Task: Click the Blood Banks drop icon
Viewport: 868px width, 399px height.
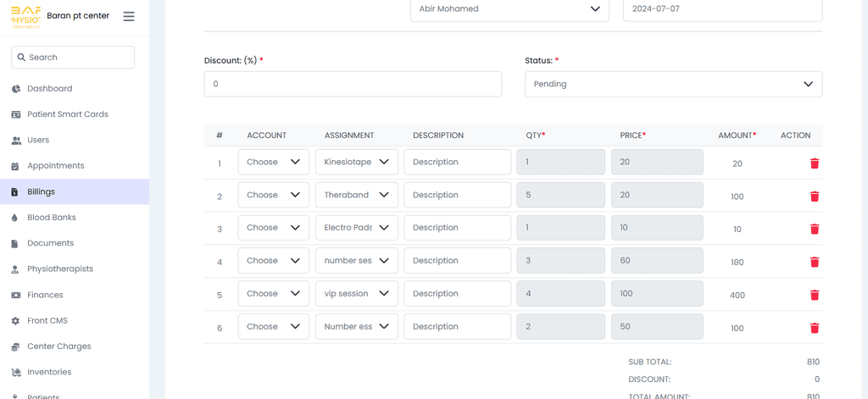Action: coord(15,218)
